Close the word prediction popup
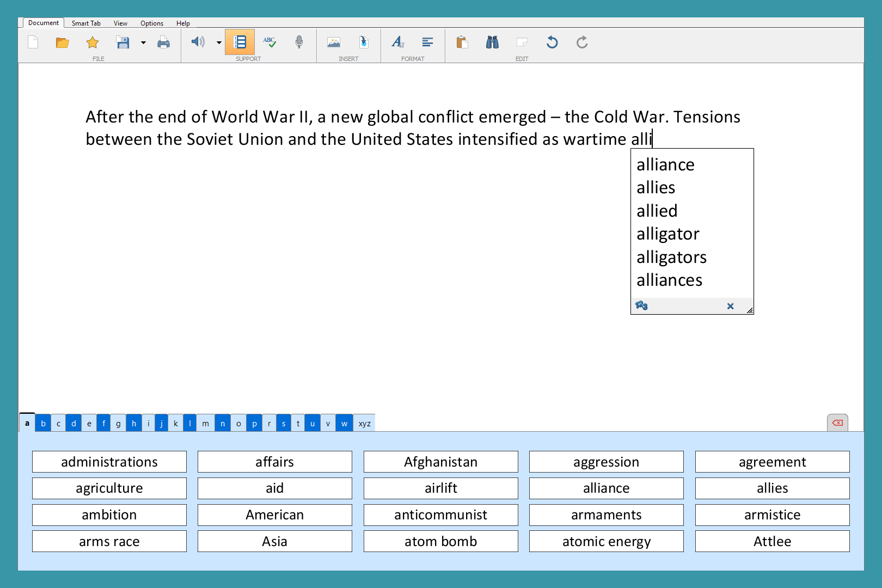Viewport: 882px width, 588px height. (730, 306)
